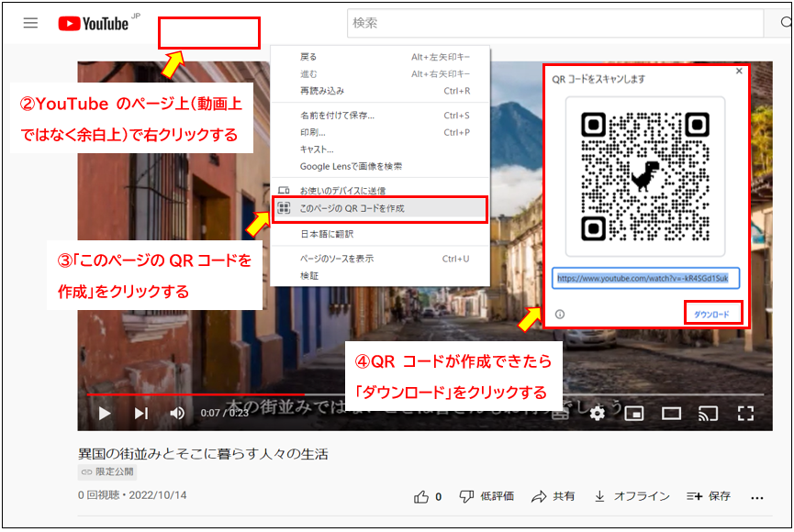
Task: Go to the YouTube home logo
Action: tap(94, 23)
